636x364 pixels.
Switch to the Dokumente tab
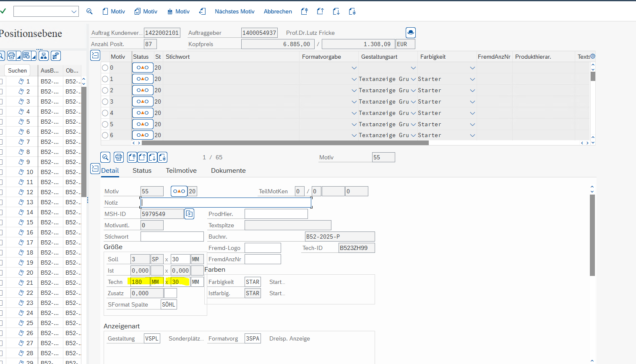pyautogui.click(x=228, y=171)
